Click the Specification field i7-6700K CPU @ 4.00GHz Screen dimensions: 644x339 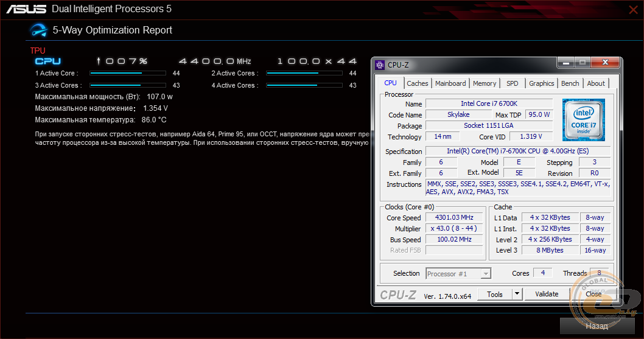518,151
